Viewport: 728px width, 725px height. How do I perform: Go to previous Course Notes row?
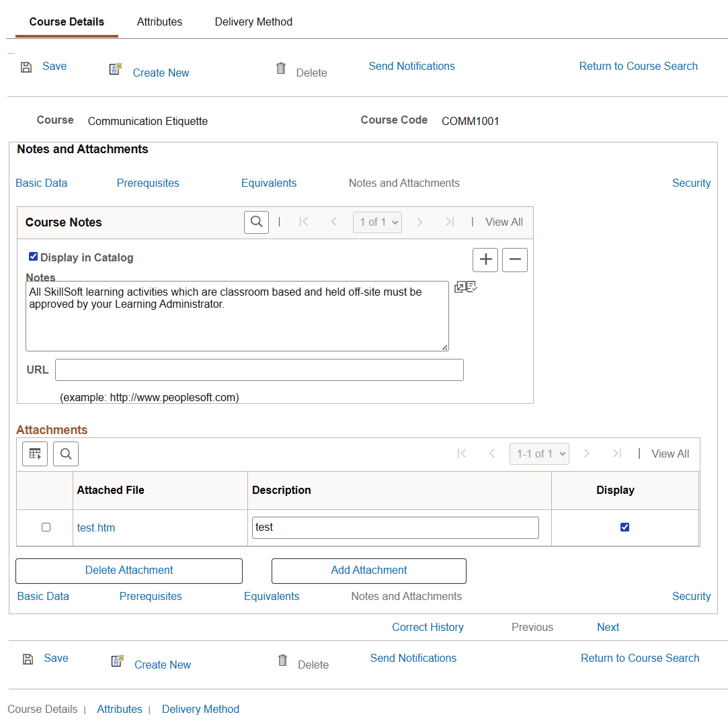334,222
